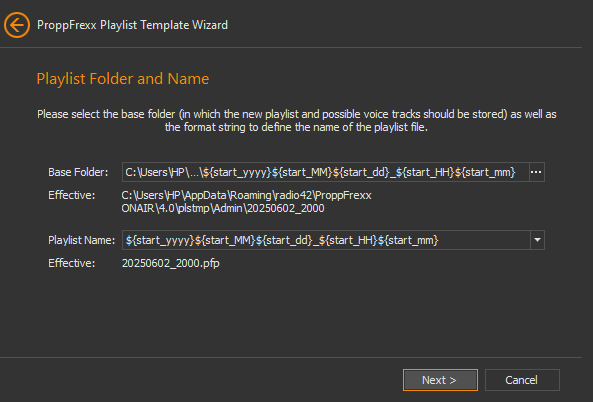Click the Effective: label under Base Folder
593x402 pixels.
click(x=71, y=195)
